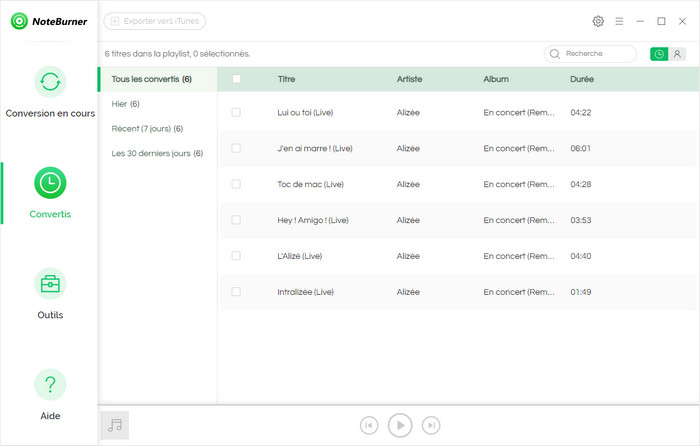The height and width of the screenshot is (446, 700).
Task: Sort by the Durée column header
Action: [582, 79]
